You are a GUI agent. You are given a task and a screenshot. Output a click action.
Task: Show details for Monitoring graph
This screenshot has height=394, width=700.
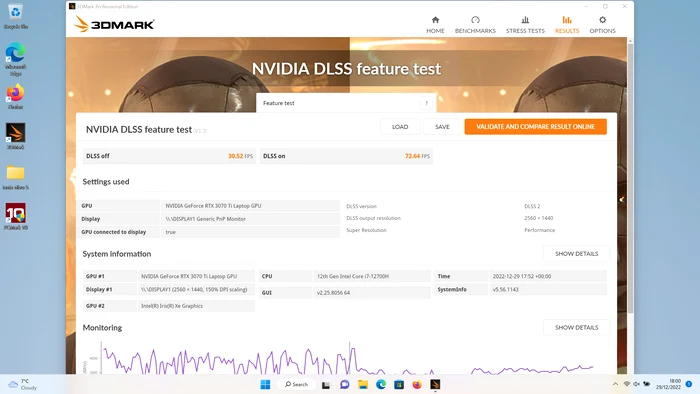pos(576,328)
